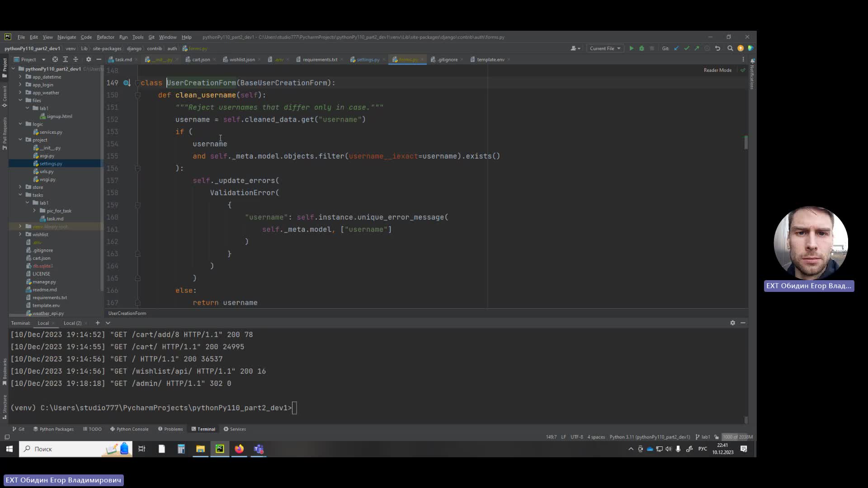868x488 pixels.
Task: Open the Current File run configuration dropdown
Action: pos(605,48)
